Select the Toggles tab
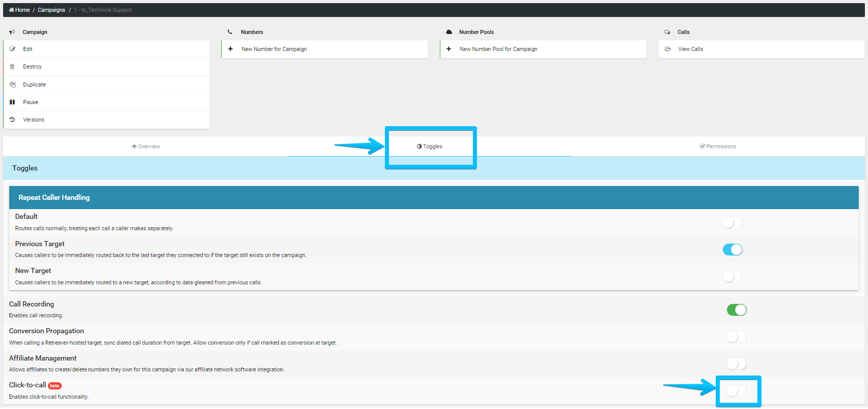Screen dimensions: 868x409 click(x=430, y=147)
